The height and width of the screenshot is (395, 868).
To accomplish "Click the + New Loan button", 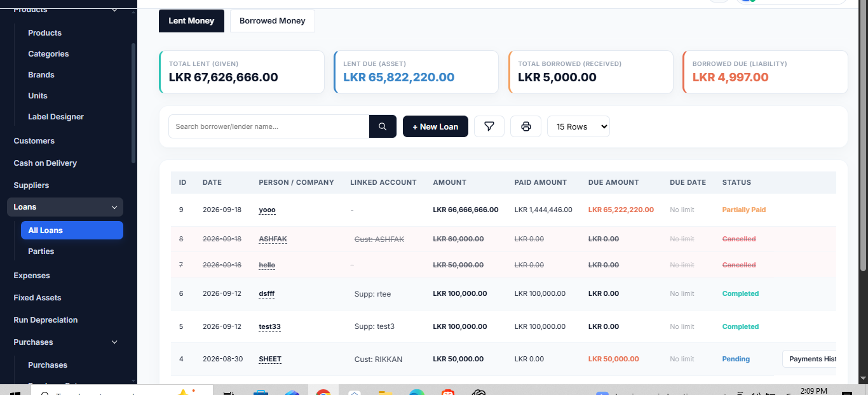I will pos(435,126).
